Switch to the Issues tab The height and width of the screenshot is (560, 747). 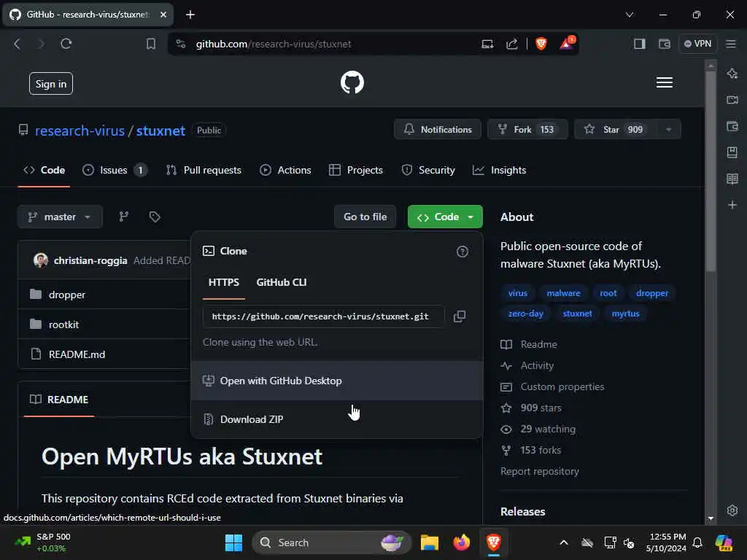[x=115, y=170]
